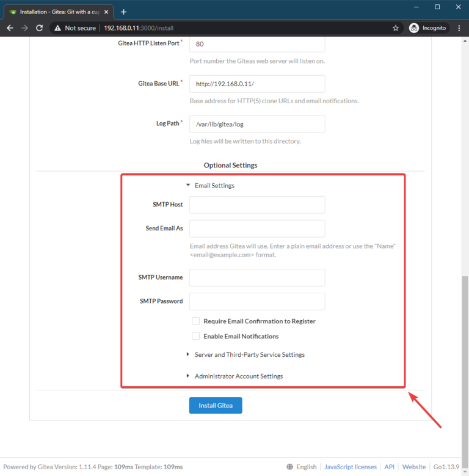The width and height of the screenshot is (469, 476).
Task: Click the browser forward arrow icon
Action: point(24,28)
